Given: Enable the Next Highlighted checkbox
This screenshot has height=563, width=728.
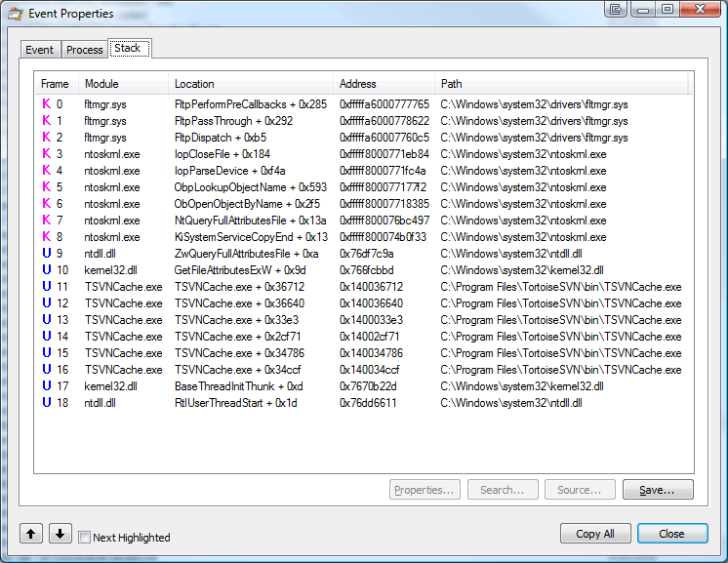Looking at the screenshot, I should coord(85,538).
